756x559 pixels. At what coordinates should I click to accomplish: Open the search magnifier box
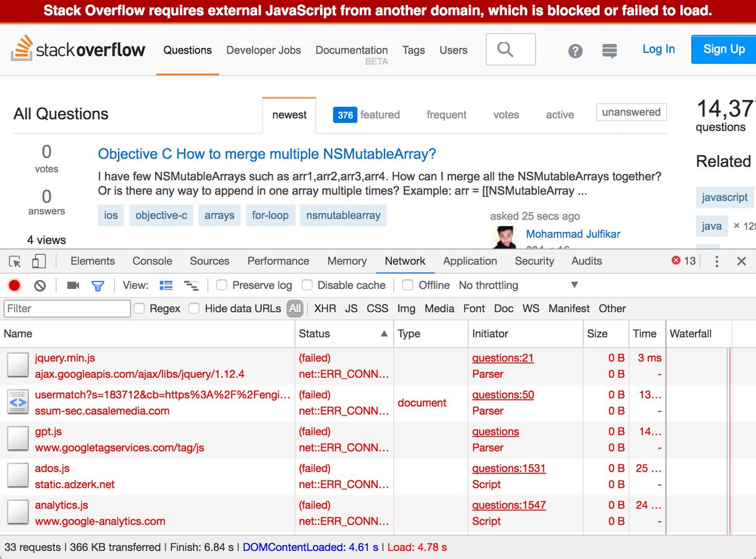point(511,49)
